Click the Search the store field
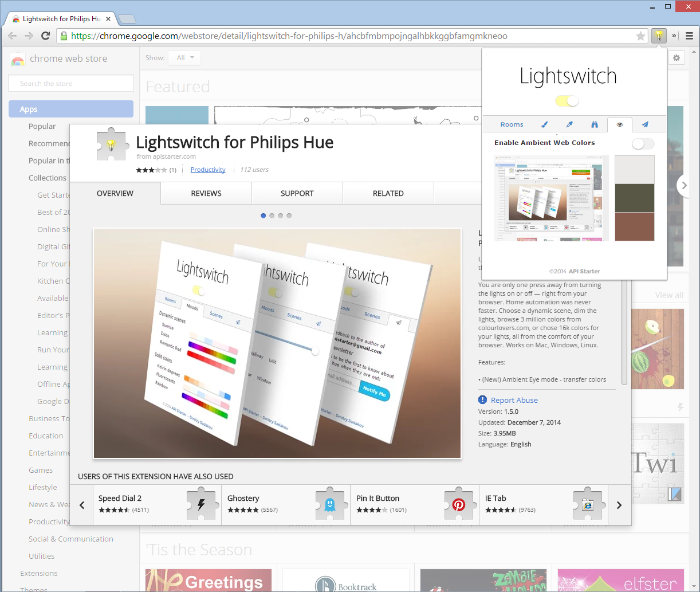 point(71,83)
